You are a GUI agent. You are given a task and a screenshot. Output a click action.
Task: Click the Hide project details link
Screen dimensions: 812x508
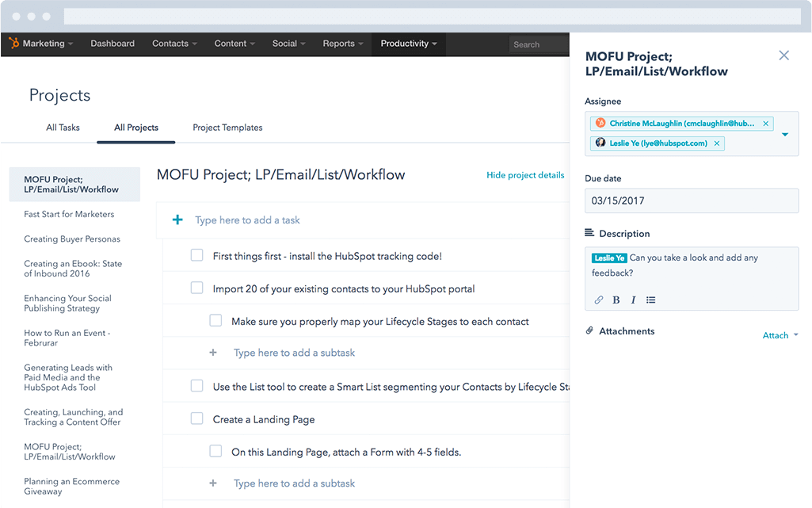[525, 175]
